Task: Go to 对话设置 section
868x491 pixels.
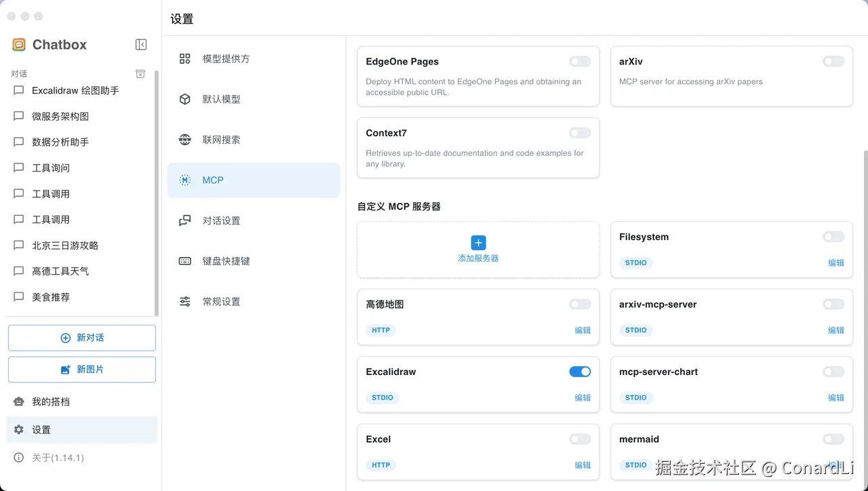Action: 254,220
